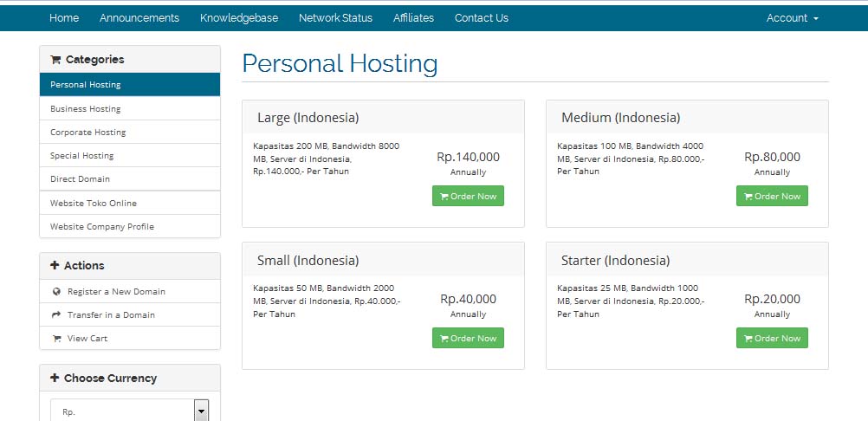Click the plus icon beside Choose Currency
The height and width of the screenshot is (421, 868).
(x=55, y=379)
